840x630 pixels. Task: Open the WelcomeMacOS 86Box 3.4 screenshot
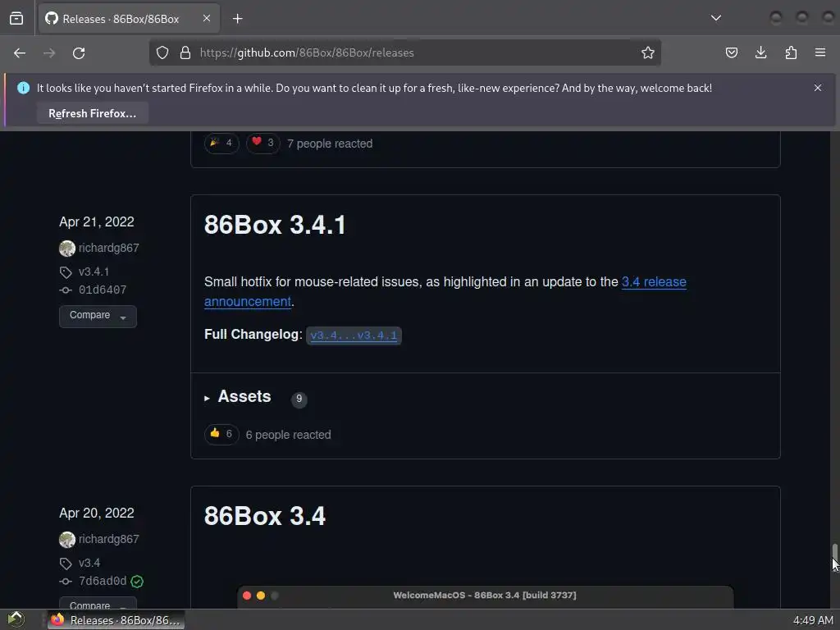[x=486, y=597]
